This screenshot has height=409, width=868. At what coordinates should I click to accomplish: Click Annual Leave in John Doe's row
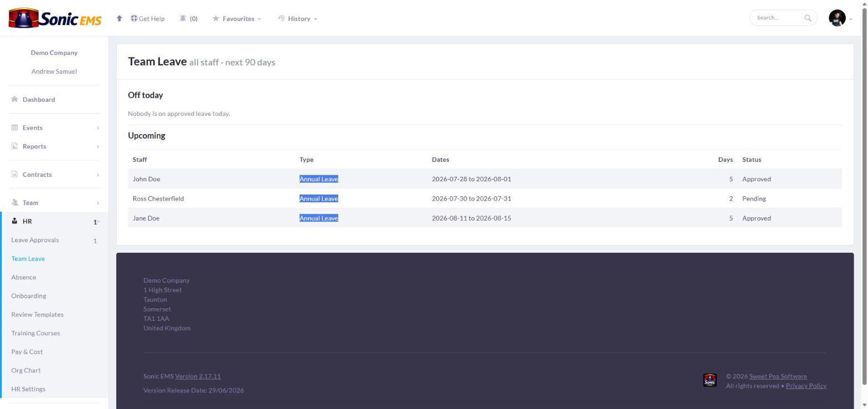click(x=319, y=179)
